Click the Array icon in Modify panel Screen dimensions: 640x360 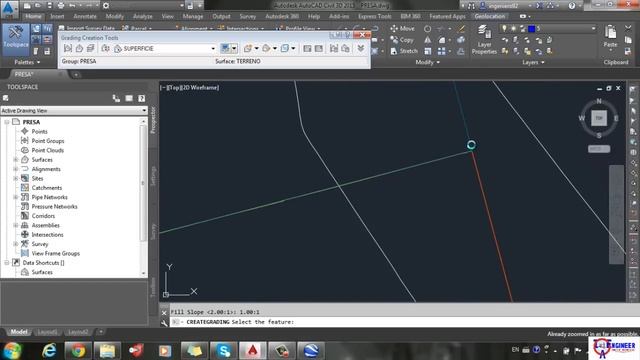442,51
